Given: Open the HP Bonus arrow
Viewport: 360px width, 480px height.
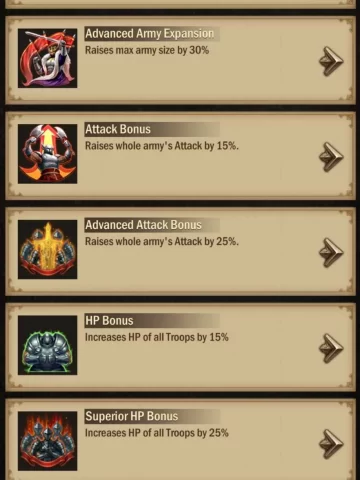Looking at the screenshot, I should [x=331, y=348].
